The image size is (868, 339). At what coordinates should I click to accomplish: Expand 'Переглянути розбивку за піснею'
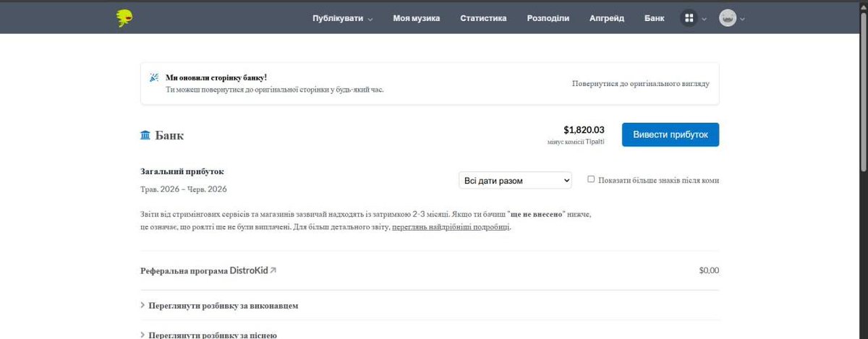[208, 335]
